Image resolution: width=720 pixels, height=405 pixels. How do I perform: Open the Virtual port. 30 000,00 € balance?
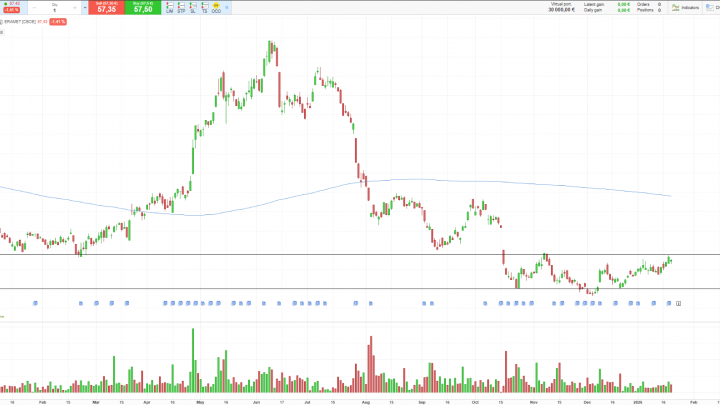(x=565, y=7)
